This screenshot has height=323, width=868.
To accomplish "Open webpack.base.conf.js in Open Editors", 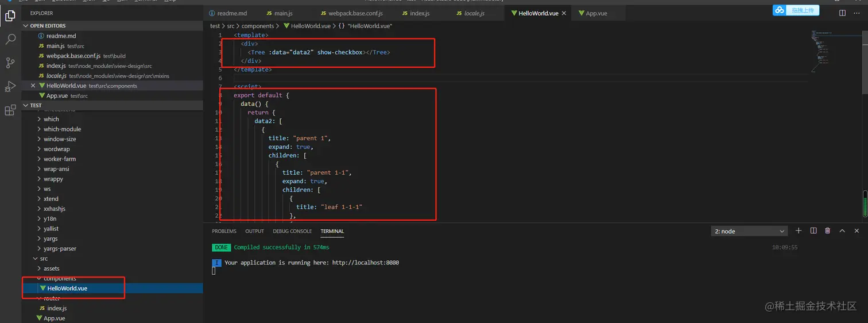I will point(113,56).
